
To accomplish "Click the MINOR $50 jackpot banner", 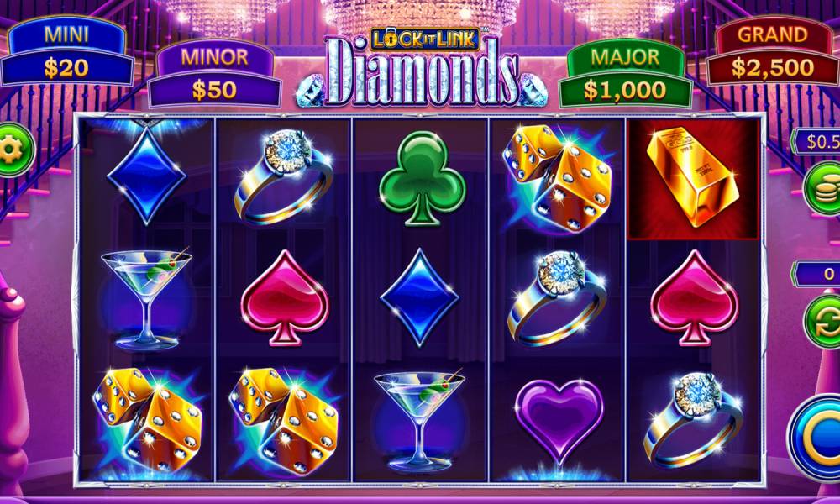I will click(x=214, y=75).
